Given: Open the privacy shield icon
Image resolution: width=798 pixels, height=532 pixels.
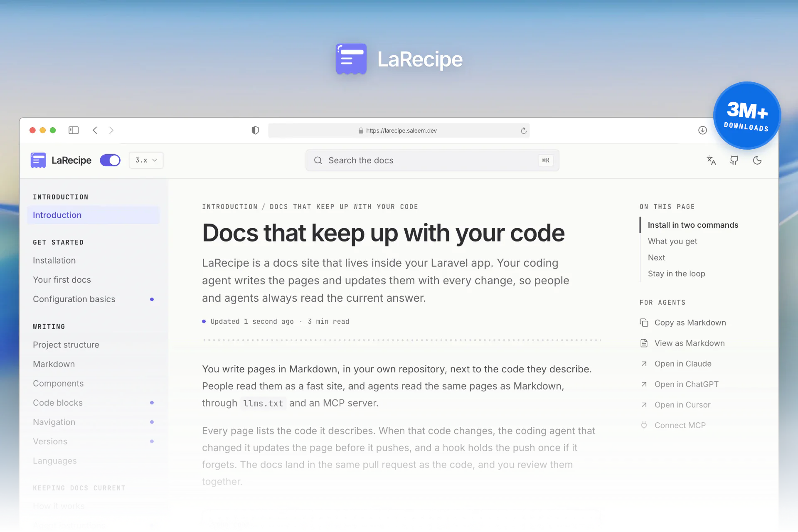Looking at the screenshot, I should tap(255, 131).
